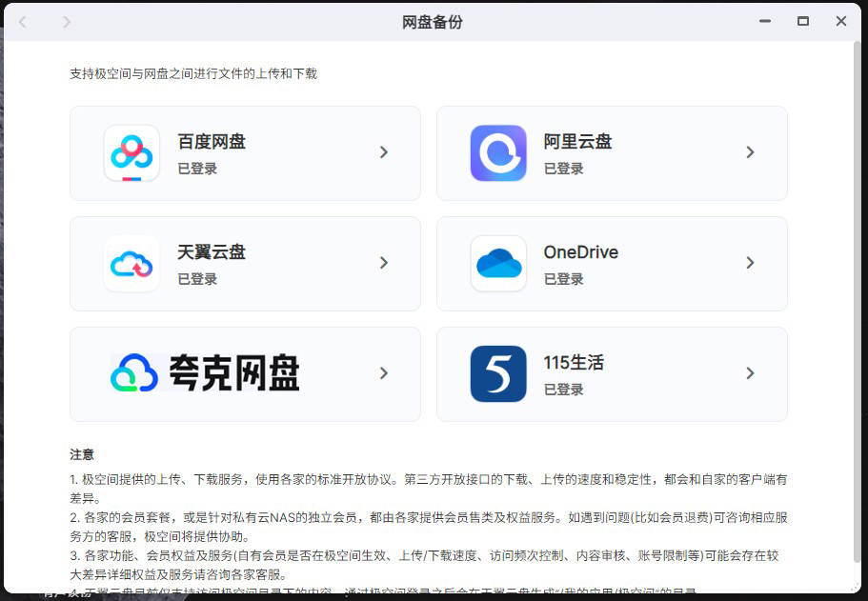The width and height of the screenshot is (868, 601).
Task: Open the Quark Netdisk logo
Action: [206, 373]
